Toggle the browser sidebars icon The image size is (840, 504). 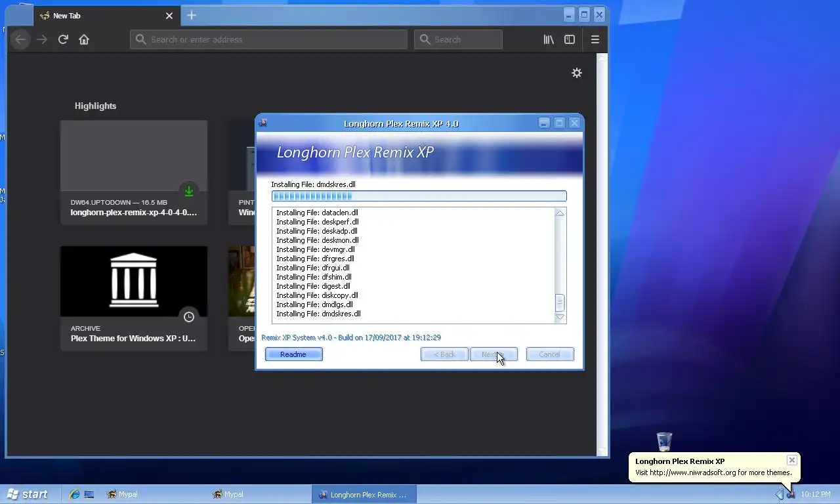tap(570, 39)
